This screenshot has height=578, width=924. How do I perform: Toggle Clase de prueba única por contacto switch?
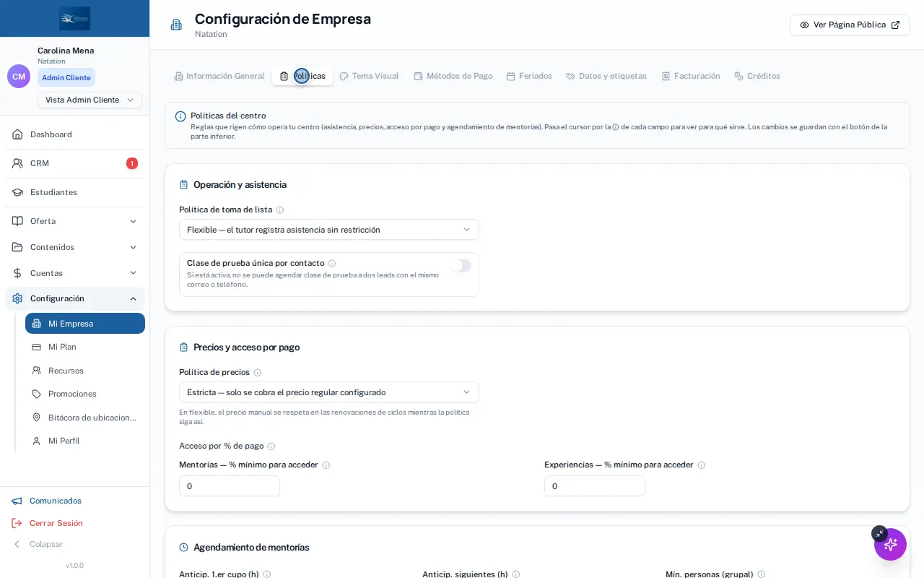pos(461,266)
